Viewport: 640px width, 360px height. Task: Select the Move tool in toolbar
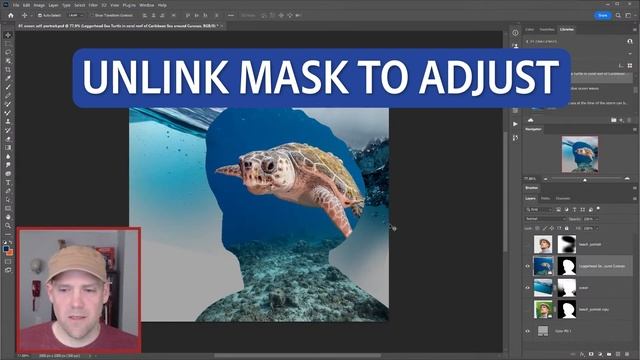(x=8, y=35)
